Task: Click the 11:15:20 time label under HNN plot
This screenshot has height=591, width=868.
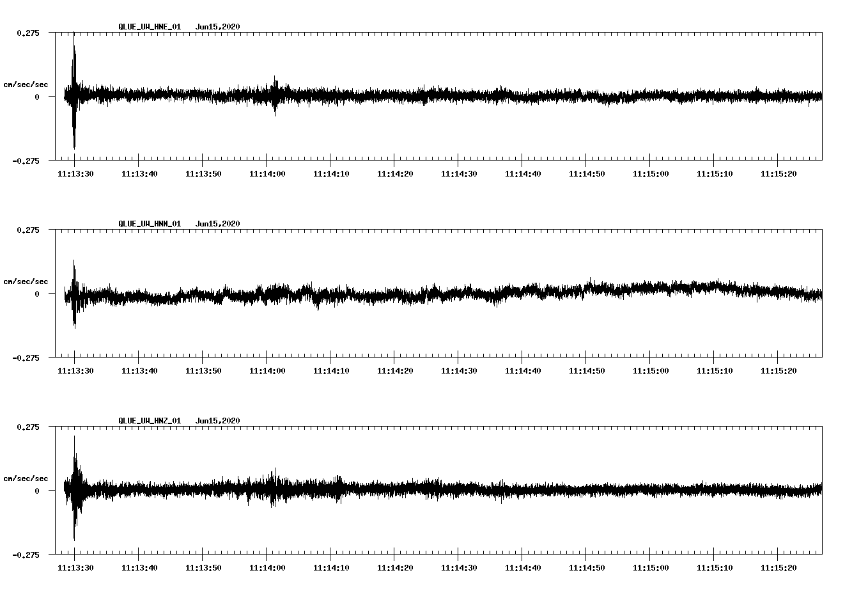Action: tap(779, 371)
